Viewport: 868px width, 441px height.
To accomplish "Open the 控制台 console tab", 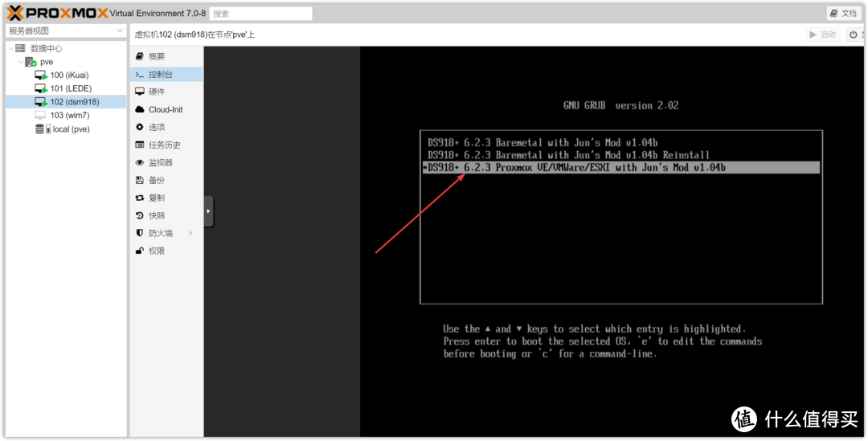I will 166,74.
